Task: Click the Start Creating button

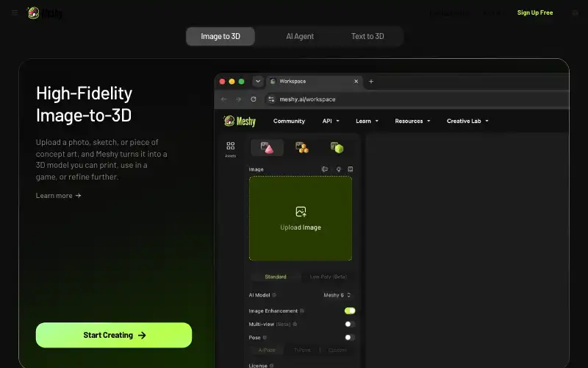Action: [x=114, y=335]
